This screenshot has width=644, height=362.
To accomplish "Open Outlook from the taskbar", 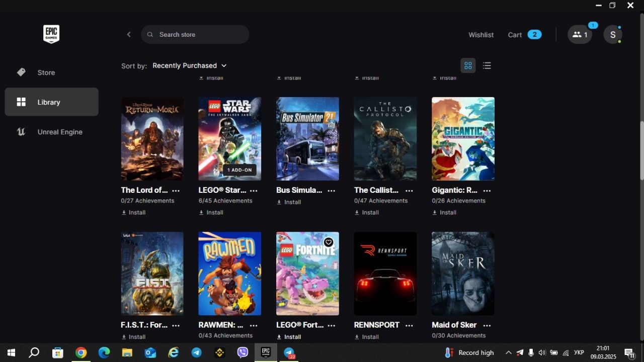I will point(150,352).
